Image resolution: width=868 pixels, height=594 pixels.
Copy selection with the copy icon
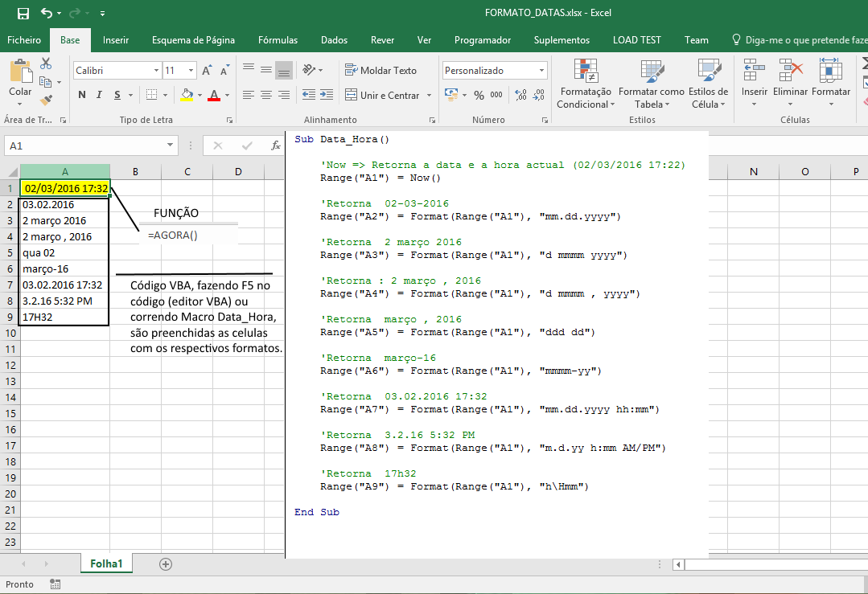click(46, 82)
